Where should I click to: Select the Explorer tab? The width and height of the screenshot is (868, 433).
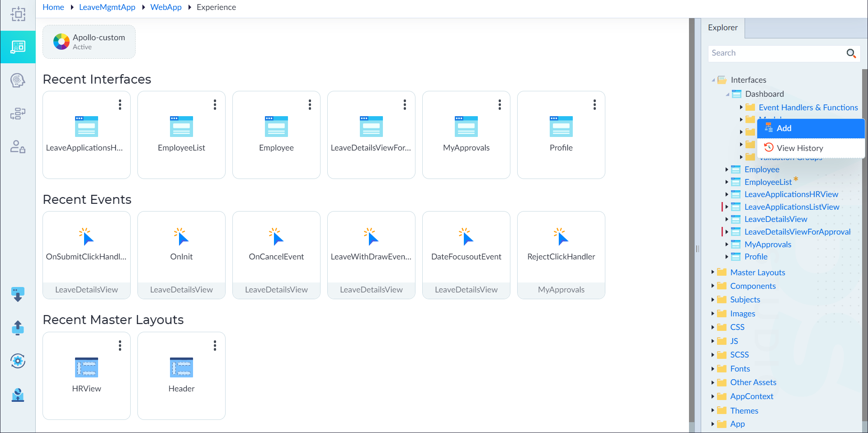pyautogui.click(x=722, y=28)
